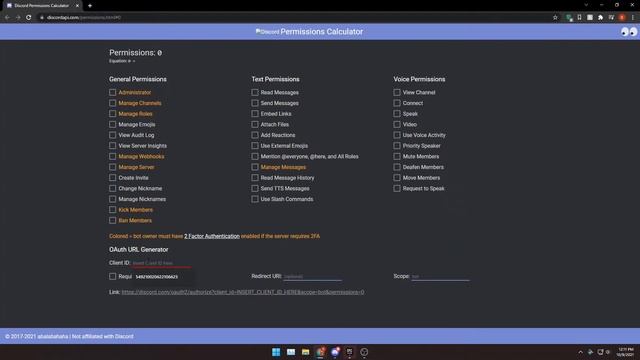Enable the Request to Speak checkbox
Viewport: 640px width, 360px height.
(397, 189)
